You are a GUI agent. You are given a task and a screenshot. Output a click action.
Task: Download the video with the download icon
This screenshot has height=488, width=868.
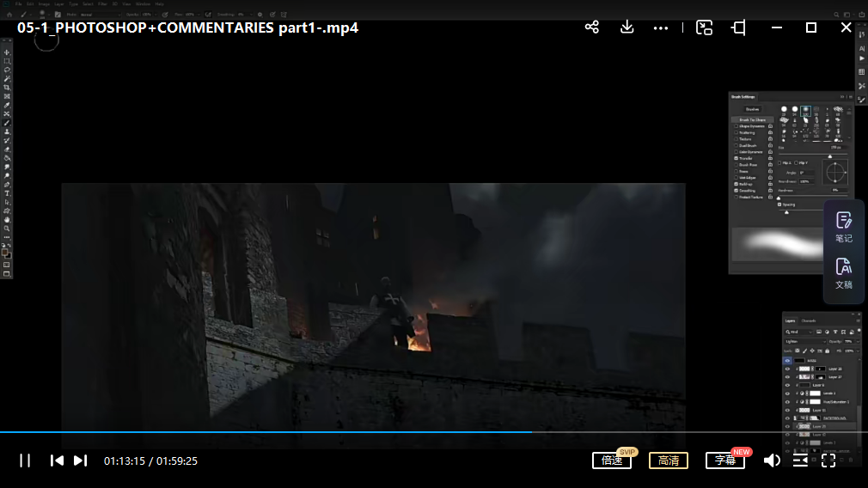click(x=627, y=27)
